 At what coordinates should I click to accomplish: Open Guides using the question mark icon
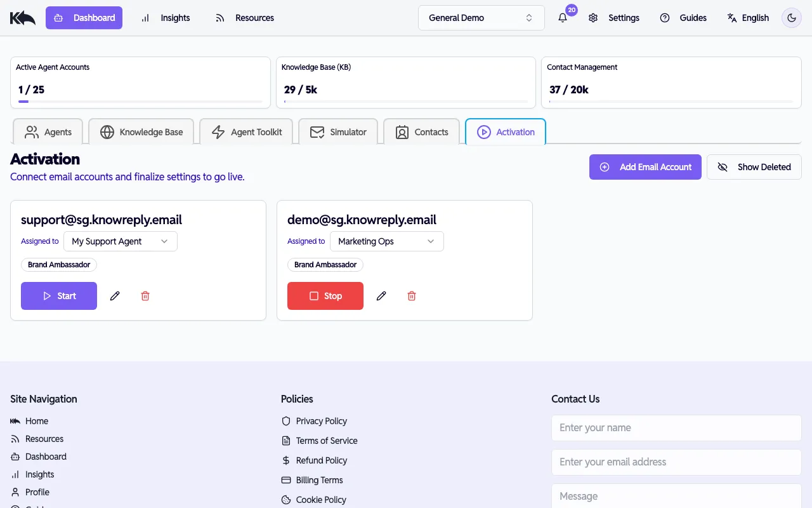664,18
